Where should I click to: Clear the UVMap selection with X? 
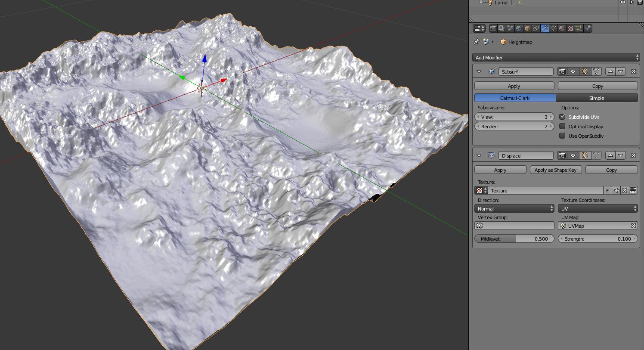[634, 226]
